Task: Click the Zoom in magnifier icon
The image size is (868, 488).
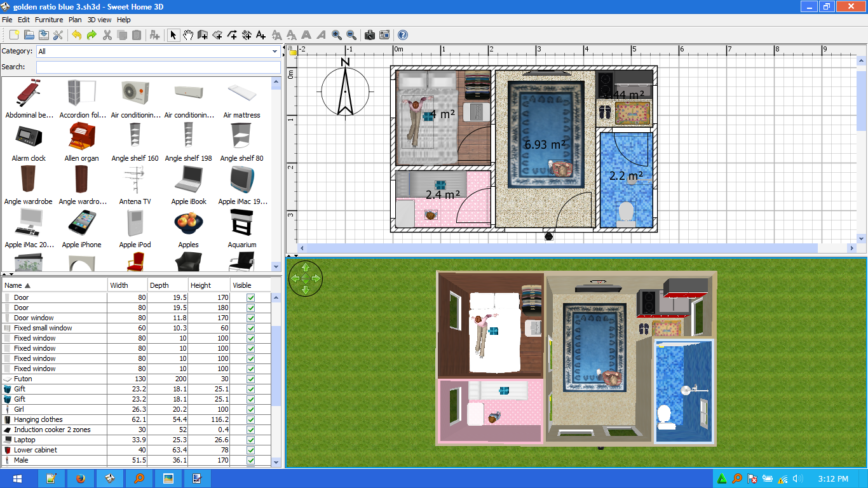Action: [336, 35]
